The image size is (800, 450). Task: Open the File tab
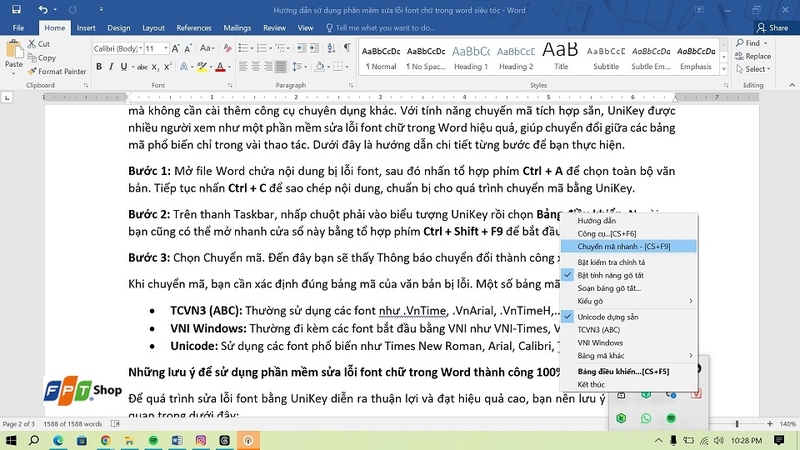(x=18, y=28)
